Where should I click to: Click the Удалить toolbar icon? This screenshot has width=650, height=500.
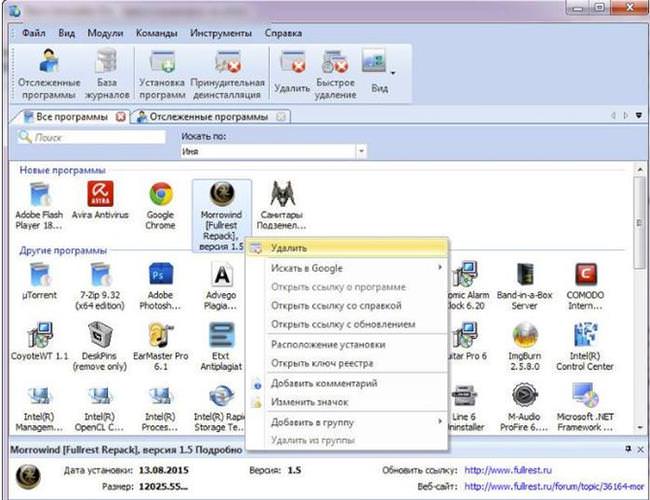pos(292,71)
